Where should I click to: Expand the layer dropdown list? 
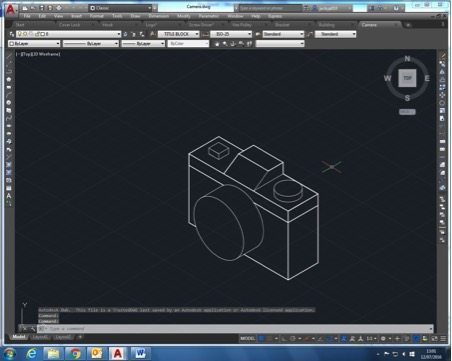[x=69, y=34]
